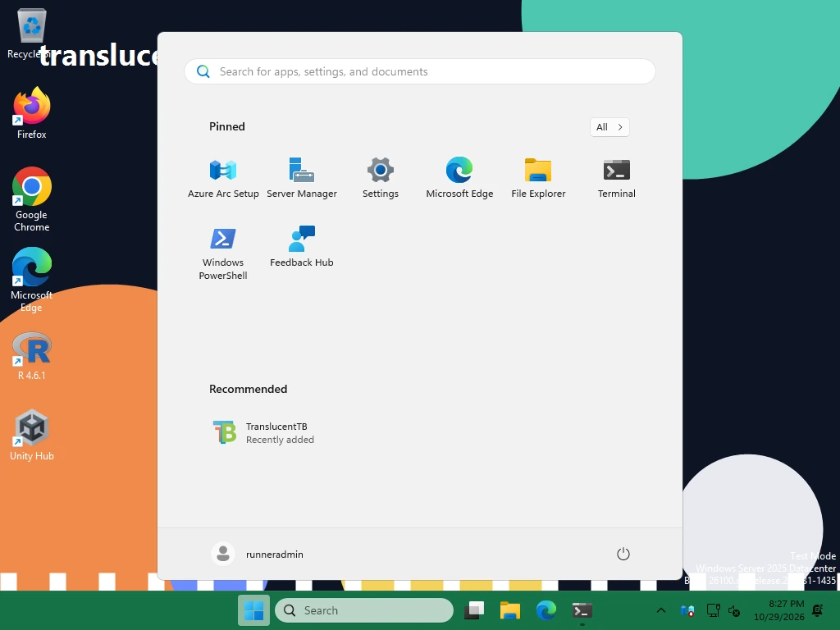This screenshot has width=840, height=630.
Task: Click the muted volume tray icon
Action: tap(734, 610)
